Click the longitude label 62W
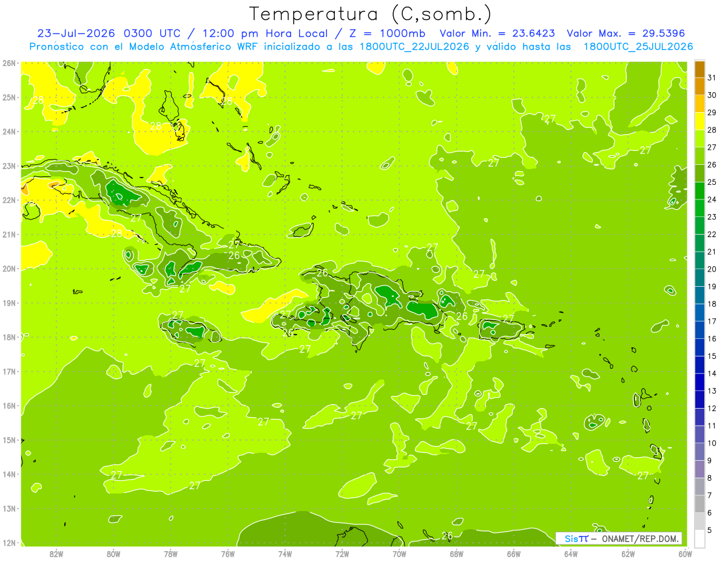The image size is (728, 562). 628,553
